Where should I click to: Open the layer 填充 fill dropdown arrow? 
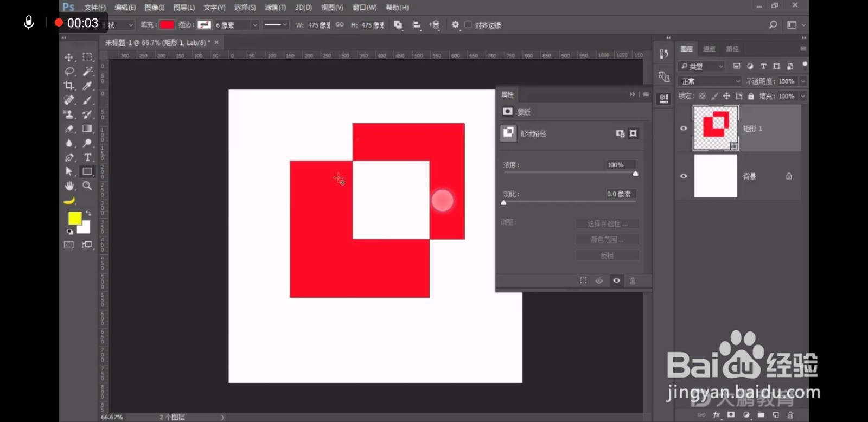(x=803, y=96)
